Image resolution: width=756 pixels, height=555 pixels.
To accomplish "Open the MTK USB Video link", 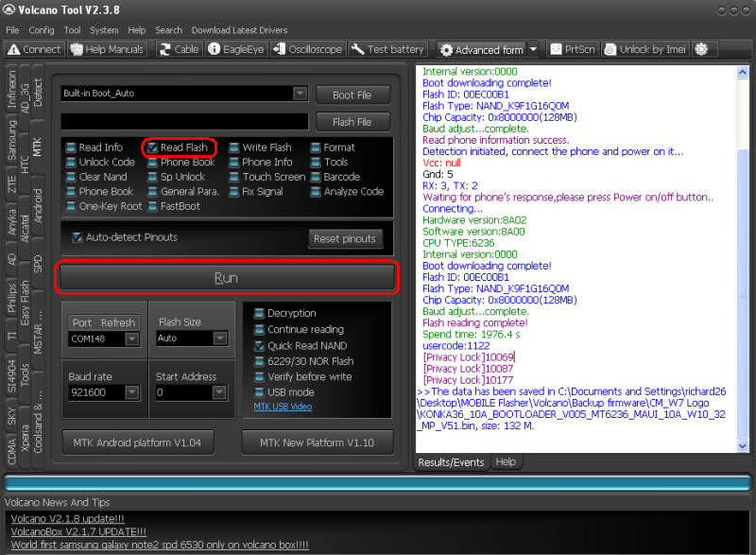I will pos(283,408).
